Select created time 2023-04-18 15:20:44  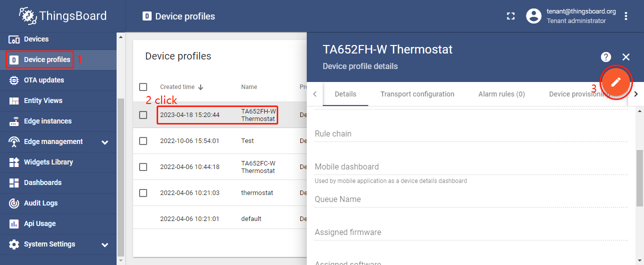coord(190,115)
